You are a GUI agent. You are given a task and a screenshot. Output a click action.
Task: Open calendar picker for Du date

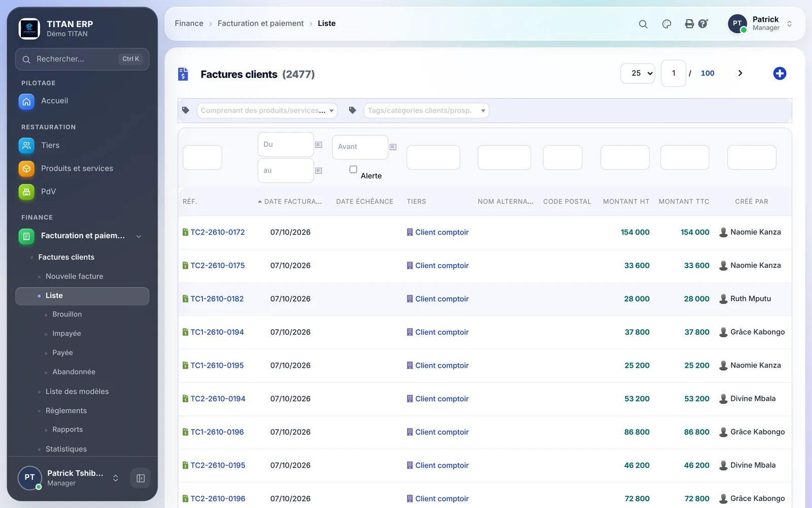pyautogui.click(x=319, y=145)
